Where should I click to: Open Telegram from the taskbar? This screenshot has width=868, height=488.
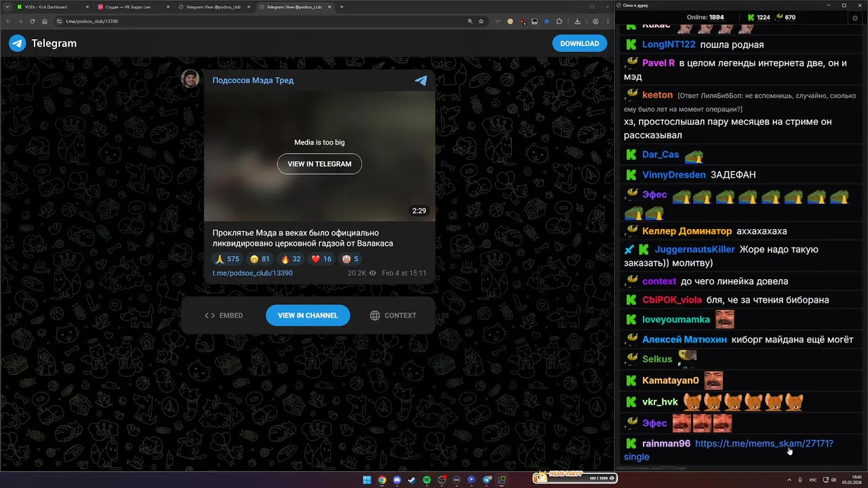coord(487,480)
